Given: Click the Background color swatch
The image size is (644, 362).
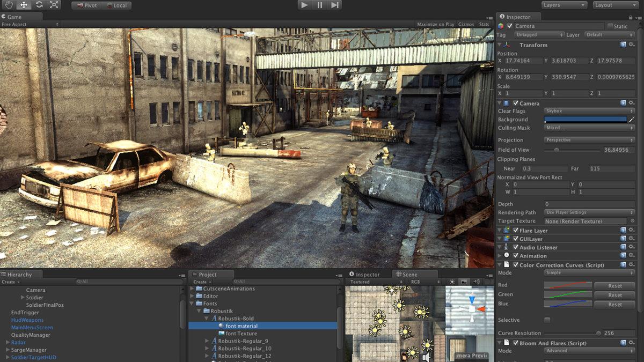Looking at the screenshot, I should 585,120.
